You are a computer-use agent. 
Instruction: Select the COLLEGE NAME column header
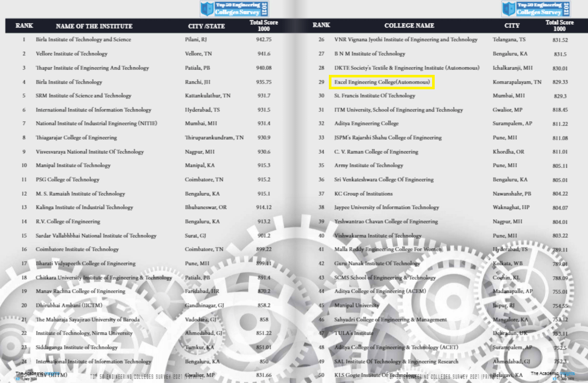[409, 25]
